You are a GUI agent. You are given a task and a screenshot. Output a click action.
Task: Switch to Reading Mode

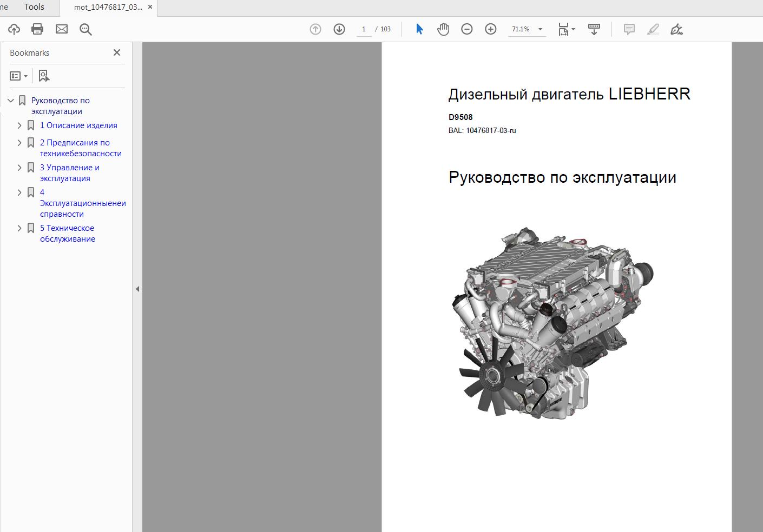pos(594,29)
